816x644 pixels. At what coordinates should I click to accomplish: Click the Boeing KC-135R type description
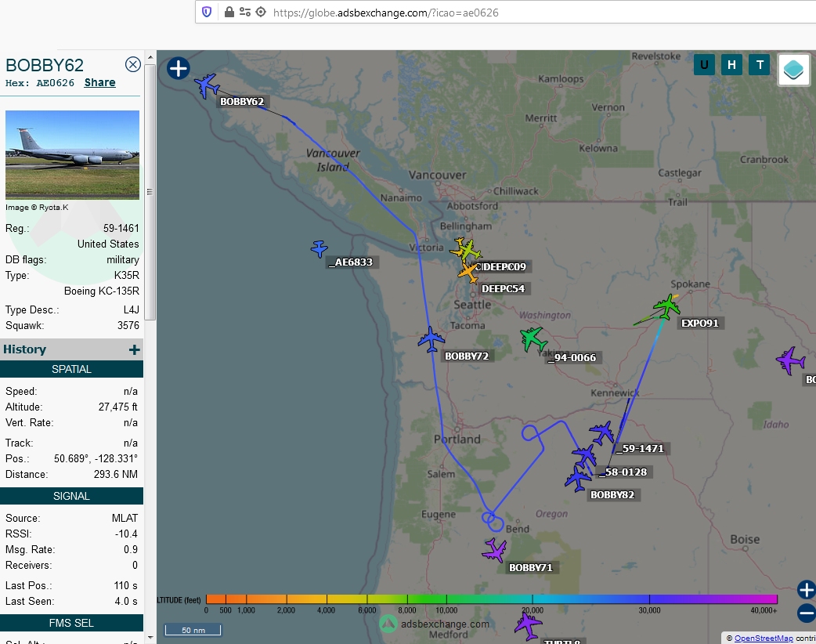102,291
